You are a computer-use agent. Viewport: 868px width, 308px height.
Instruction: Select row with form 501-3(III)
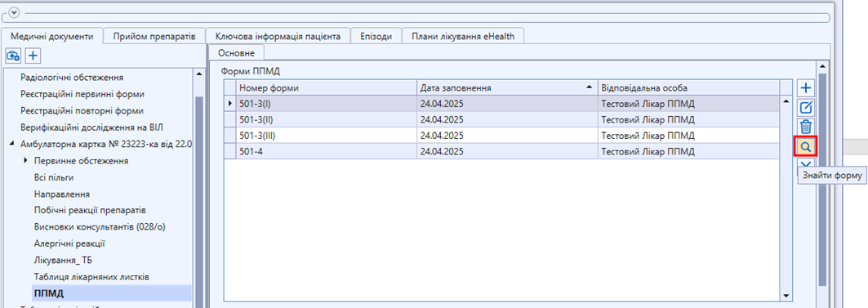point(501,136)
